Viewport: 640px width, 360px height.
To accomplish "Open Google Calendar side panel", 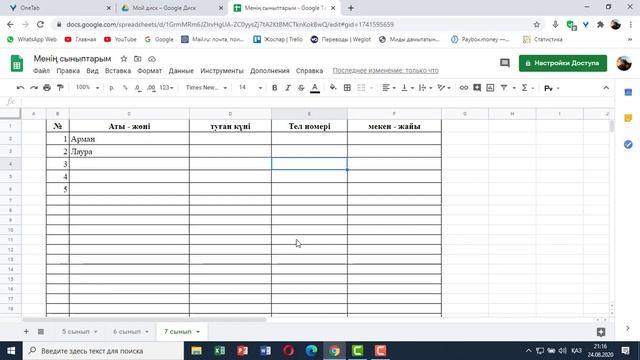I will pos(628,93).
